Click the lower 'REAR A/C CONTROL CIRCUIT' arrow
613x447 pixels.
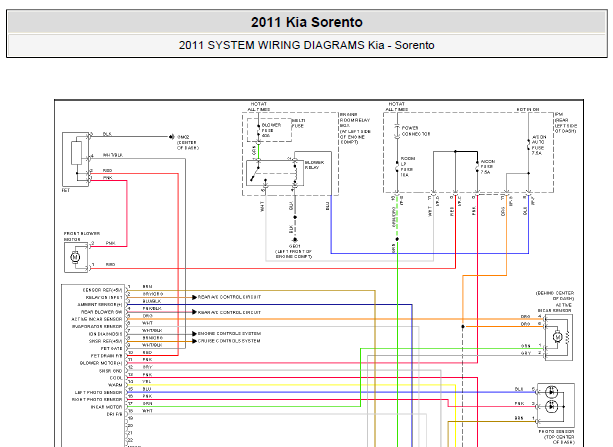click(194, 312)
